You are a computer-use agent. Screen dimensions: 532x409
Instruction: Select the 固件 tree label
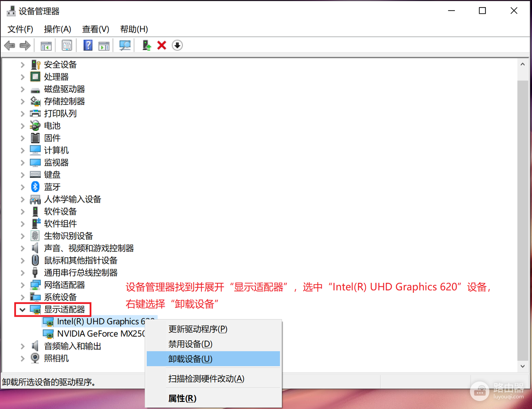pos(52,138)
